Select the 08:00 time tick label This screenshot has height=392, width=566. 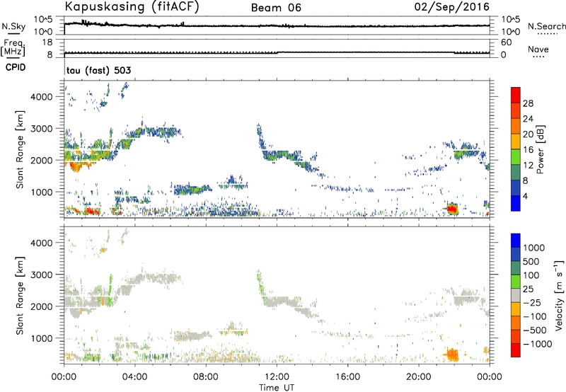tap(206, 377)
